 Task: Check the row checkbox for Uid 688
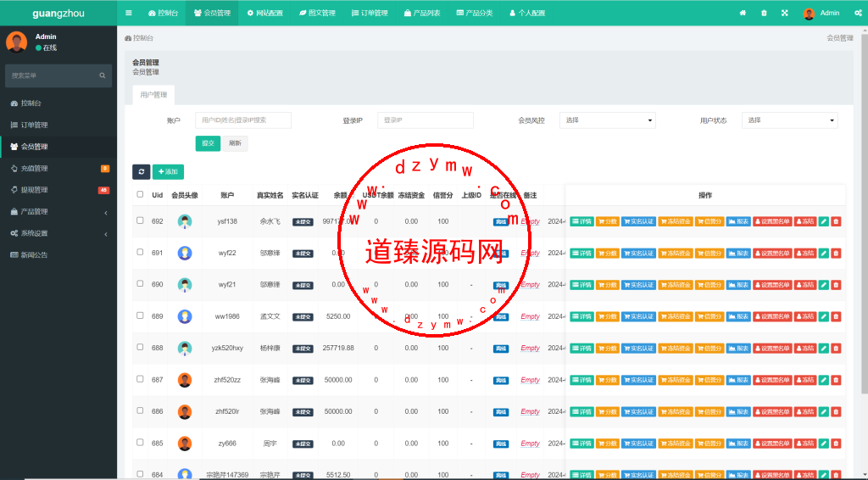pyautogui.click(x=140, y=347)
